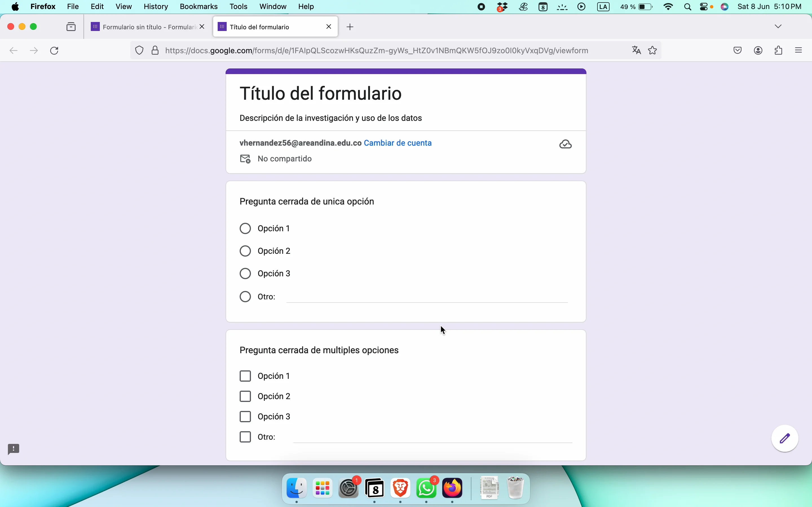Screen dimensions: 812x507
Task: Open the Firefox hamburger application menu
Action: [x=800, y=51]
